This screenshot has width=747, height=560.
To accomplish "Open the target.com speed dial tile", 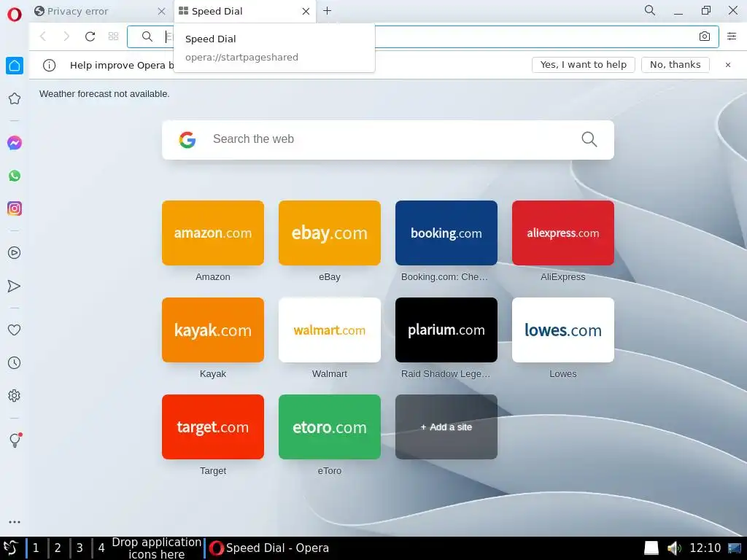I will point(213,427).
